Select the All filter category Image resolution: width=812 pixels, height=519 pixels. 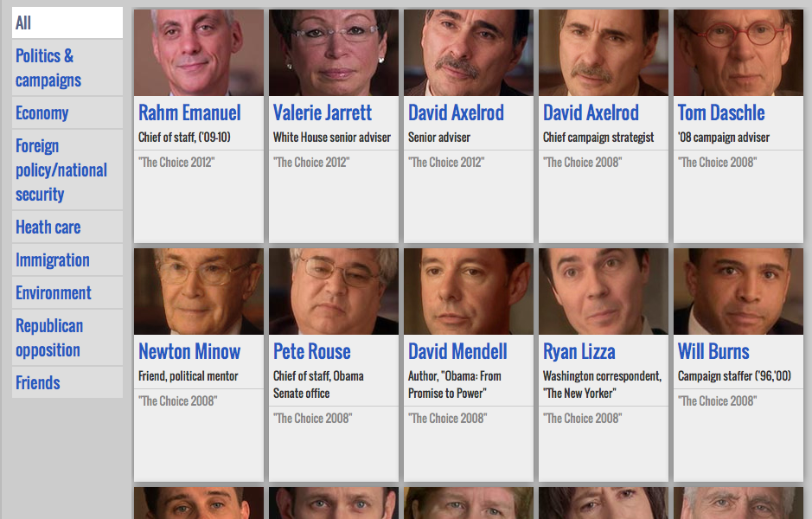click(x=67, y=22)
